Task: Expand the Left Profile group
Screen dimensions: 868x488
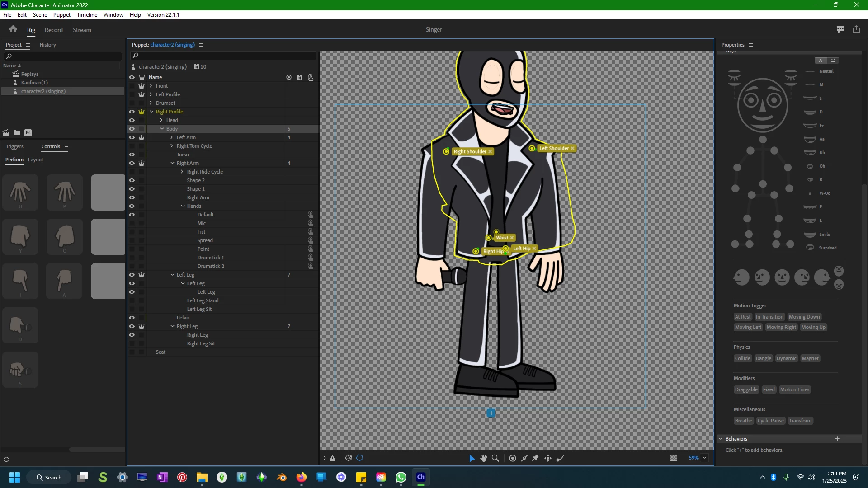Action: (x=151, y=94)
